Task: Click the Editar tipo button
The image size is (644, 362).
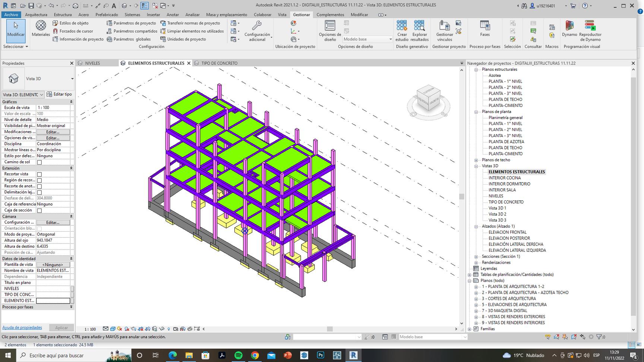Action: pyautogui.click(x=59, y=94)
